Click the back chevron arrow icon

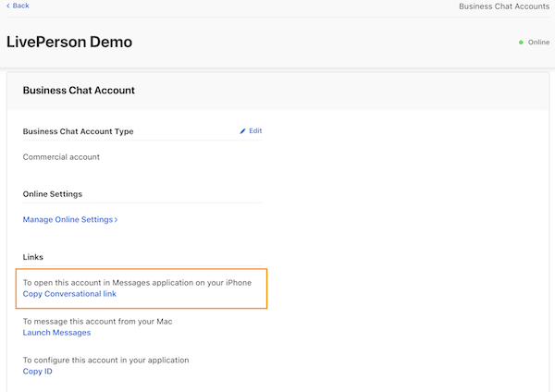point(7,6)
